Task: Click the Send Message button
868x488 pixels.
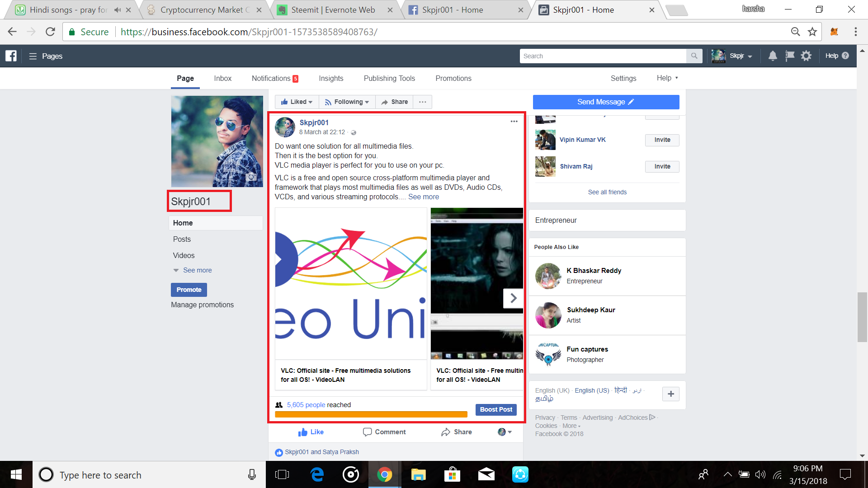Action: (x=606, y=102)
